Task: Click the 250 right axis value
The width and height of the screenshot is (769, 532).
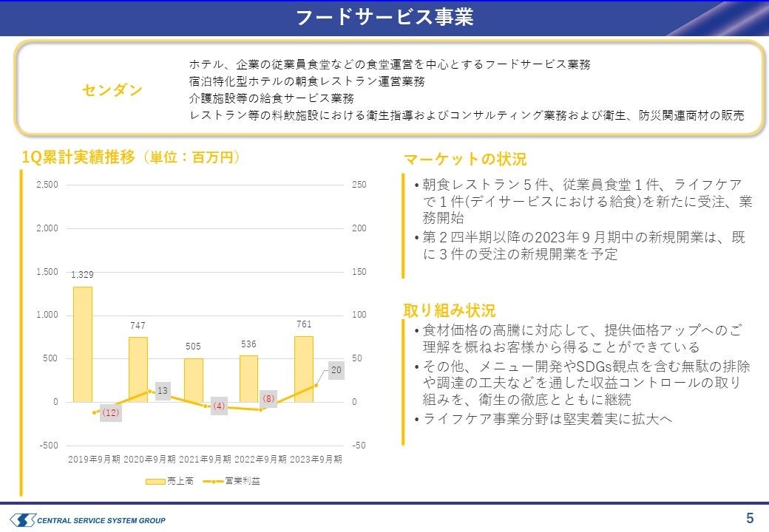Action: click(x=359, y=185)
